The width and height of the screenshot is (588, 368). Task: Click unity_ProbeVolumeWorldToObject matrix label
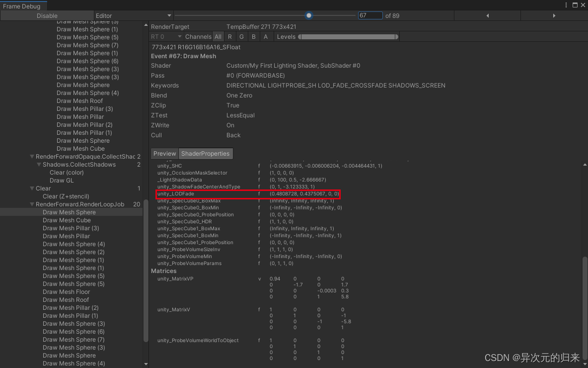point(198,340)
